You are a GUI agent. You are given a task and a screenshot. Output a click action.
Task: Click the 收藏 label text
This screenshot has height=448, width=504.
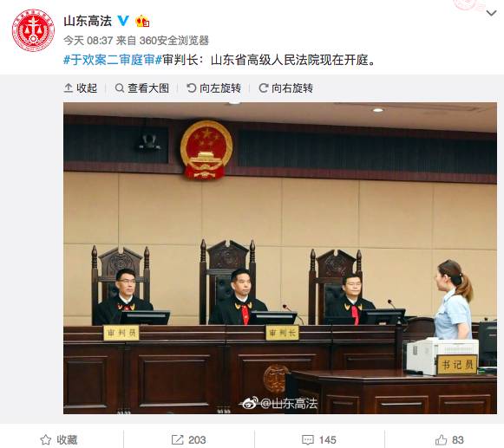[67, 439]
